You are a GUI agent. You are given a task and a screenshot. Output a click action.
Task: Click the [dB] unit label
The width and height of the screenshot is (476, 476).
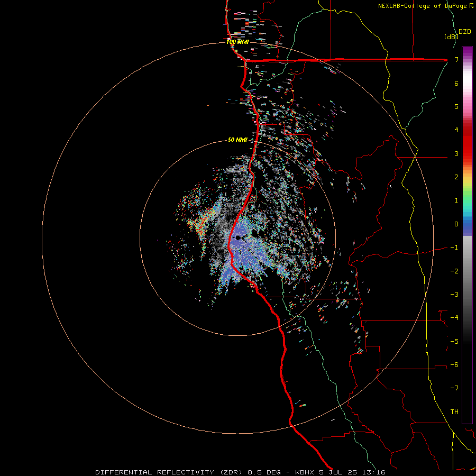pyautogui.click(x=452, y=36)
